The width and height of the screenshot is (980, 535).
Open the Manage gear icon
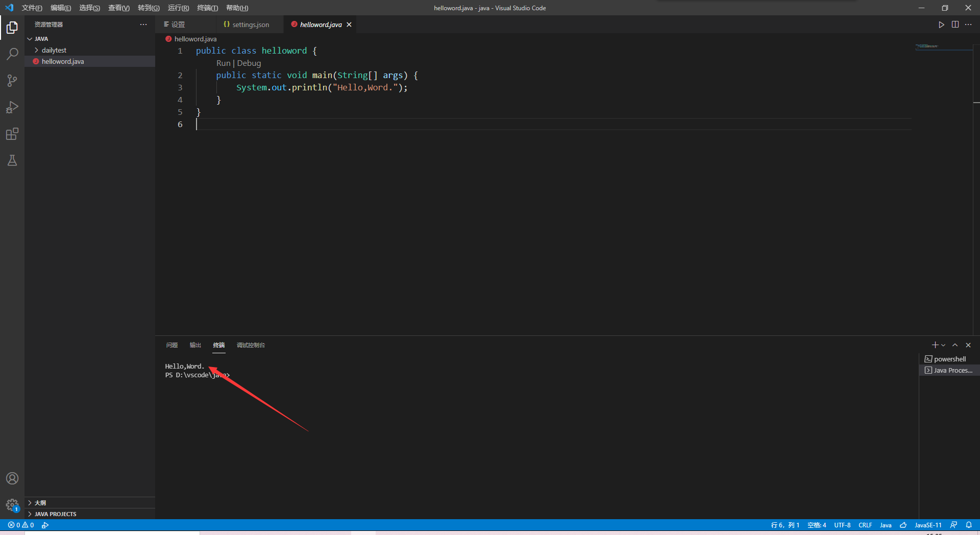12,505
